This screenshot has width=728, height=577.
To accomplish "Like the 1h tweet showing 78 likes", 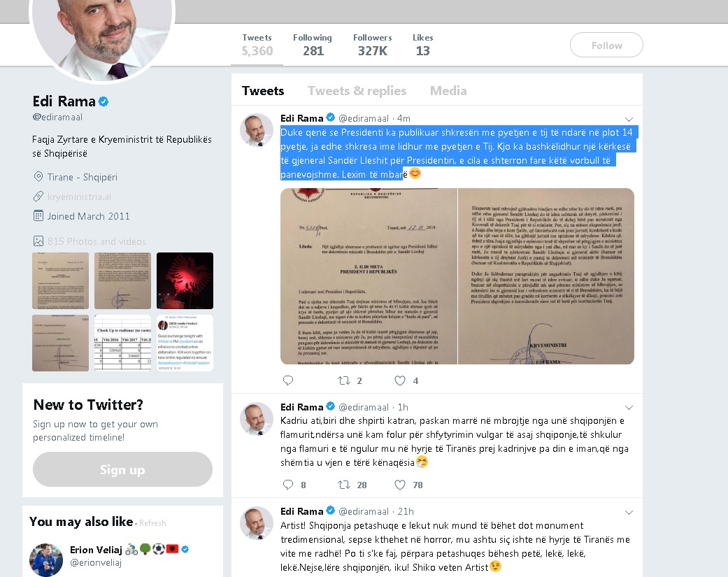I will click(400, 485).
